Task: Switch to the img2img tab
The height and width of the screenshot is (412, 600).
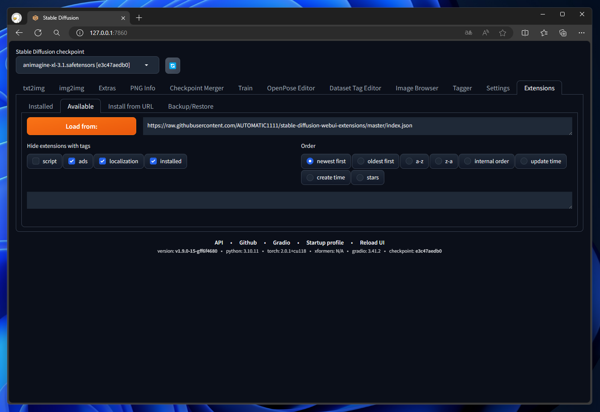Action: coord(72,88)
